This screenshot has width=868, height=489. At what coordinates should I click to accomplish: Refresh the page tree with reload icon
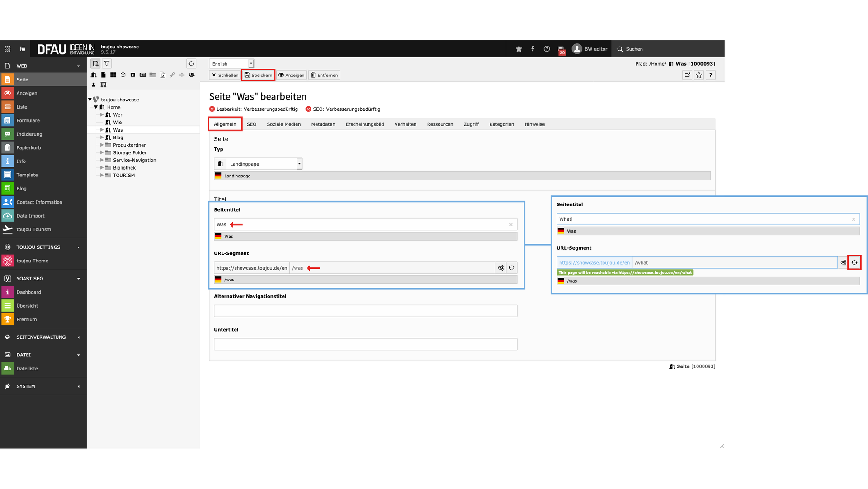coord(191,64)
